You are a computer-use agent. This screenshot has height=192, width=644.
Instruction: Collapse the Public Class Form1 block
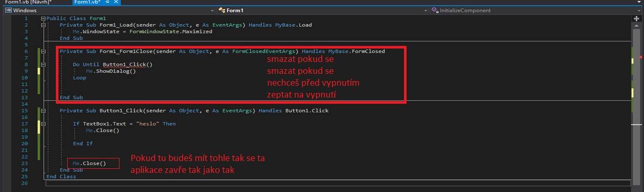(43, 18)
